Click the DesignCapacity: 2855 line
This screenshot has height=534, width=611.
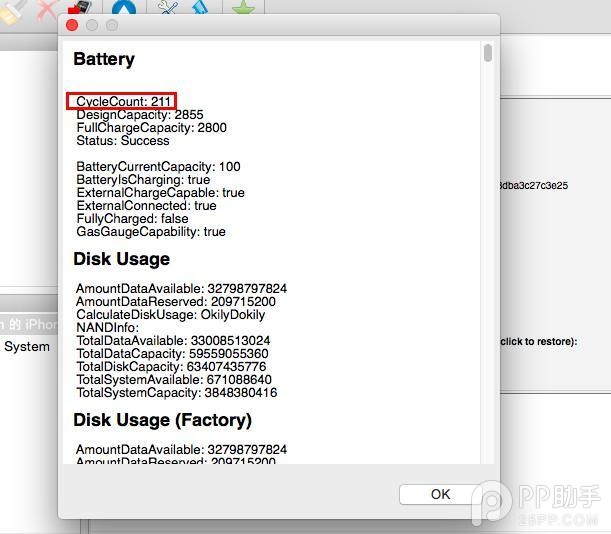tap(140, 115)
